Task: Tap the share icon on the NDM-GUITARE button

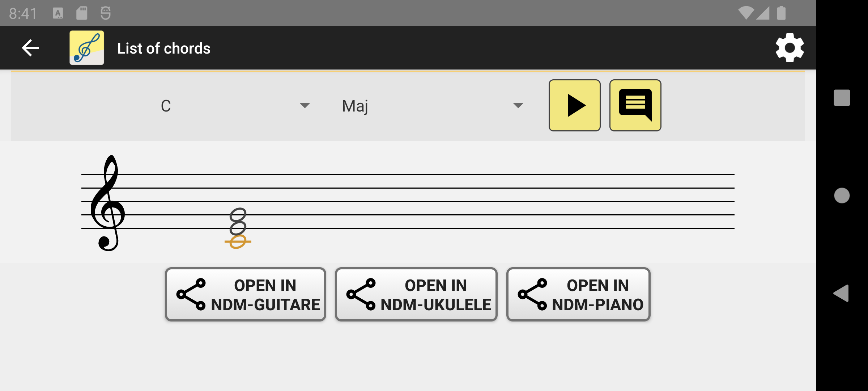Action: pyautogui.click(x=191, y=294)
